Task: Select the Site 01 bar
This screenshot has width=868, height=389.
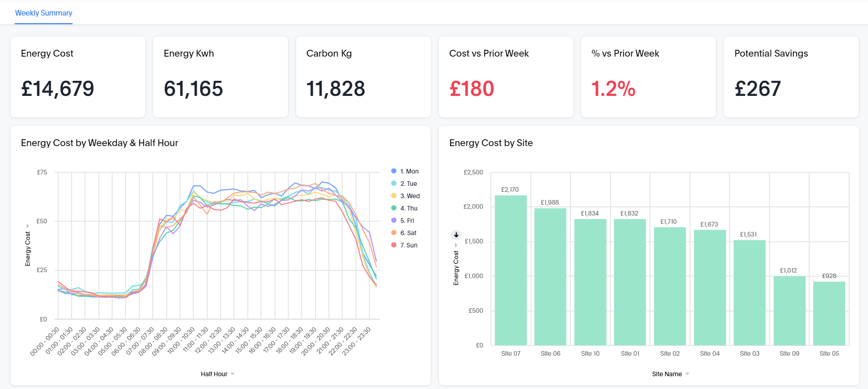Action: [630, 282]
